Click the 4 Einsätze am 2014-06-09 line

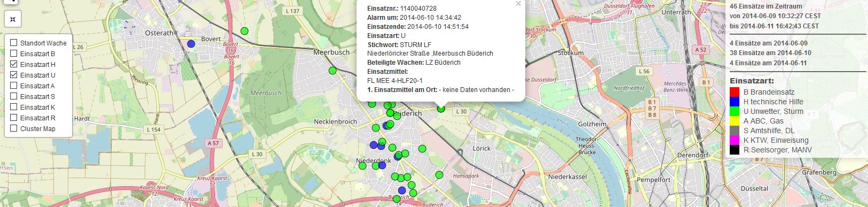769,43
